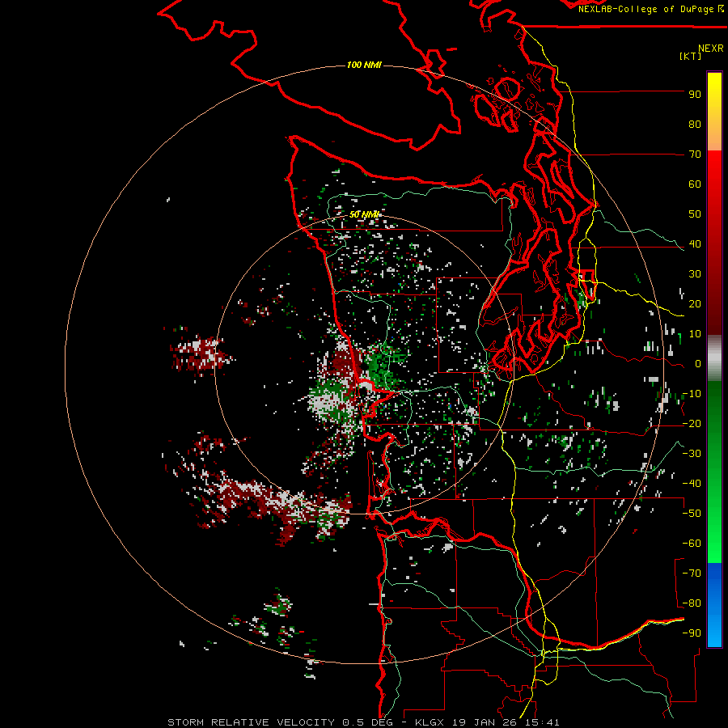Click the -10 value on velocity scale
The image size is (728, 728).
click(692, 394)
